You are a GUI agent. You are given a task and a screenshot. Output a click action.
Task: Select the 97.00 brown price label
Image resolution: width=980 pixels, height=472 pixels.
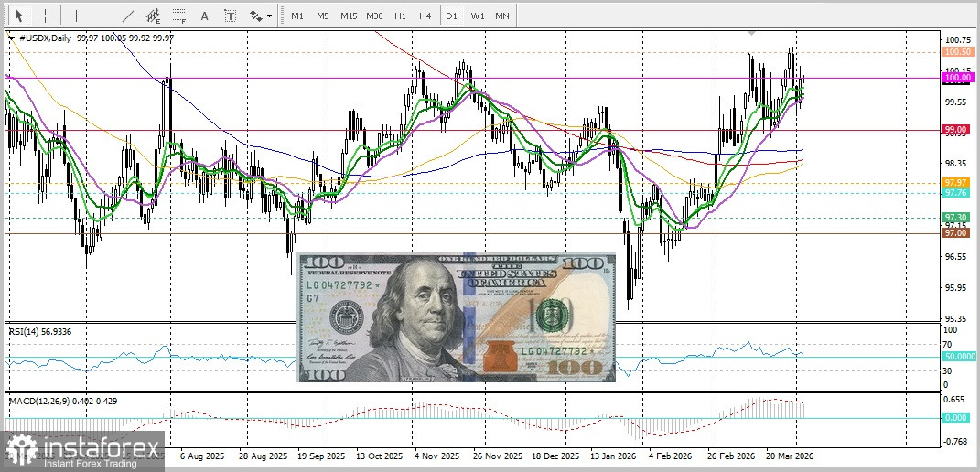pos(957,232)
